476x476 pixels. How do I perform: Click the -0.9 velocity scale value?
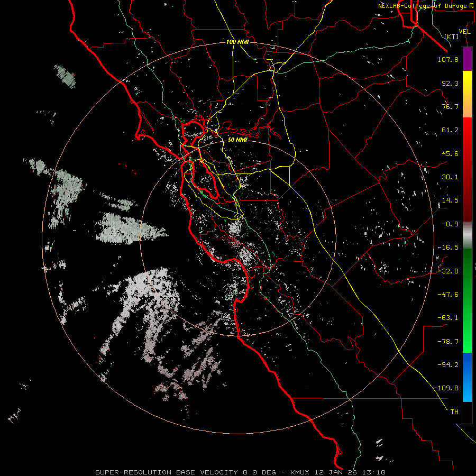click(x=450, y=224)
